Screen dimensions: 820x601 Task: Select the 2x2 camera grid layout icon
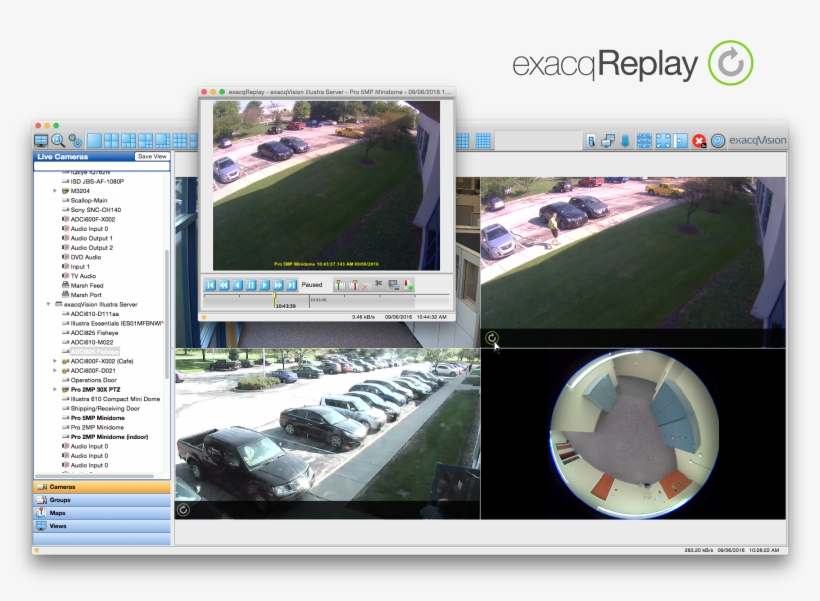point(112,139)
